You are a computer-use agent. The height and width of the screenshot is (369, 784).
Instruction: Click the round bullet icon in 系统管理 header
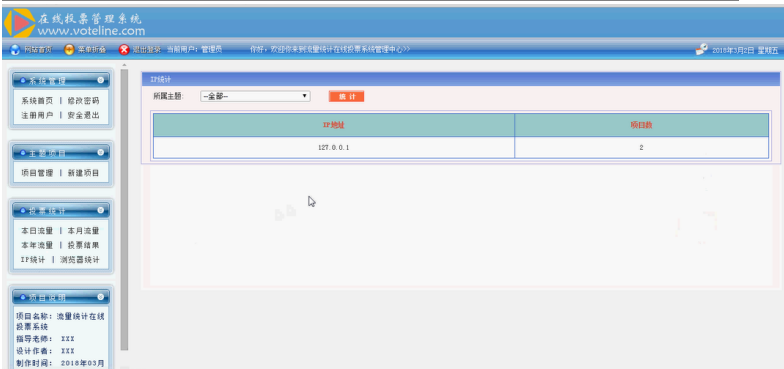pos(23,80)
